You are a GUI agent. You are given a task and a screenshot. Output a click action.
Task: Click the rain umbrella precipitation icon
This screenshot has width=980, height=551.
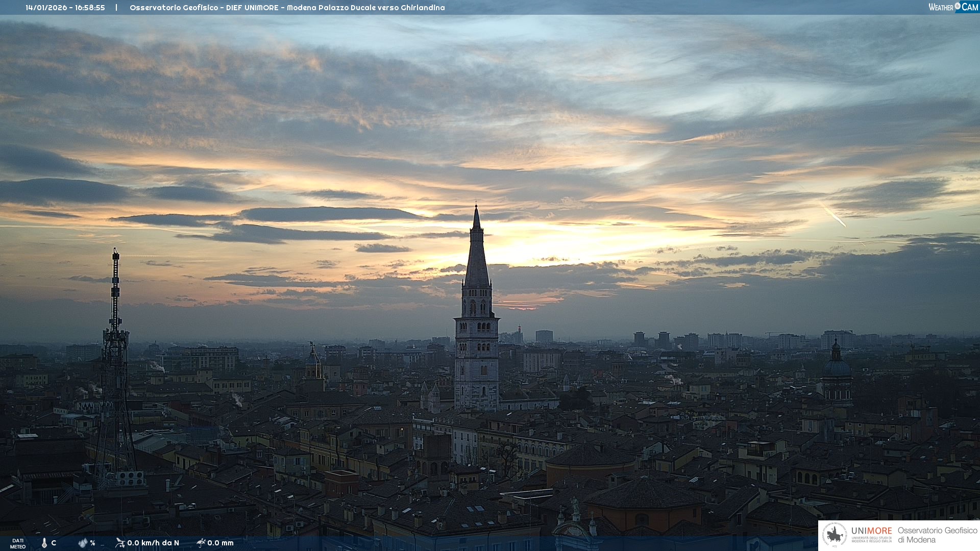(201, 543)
